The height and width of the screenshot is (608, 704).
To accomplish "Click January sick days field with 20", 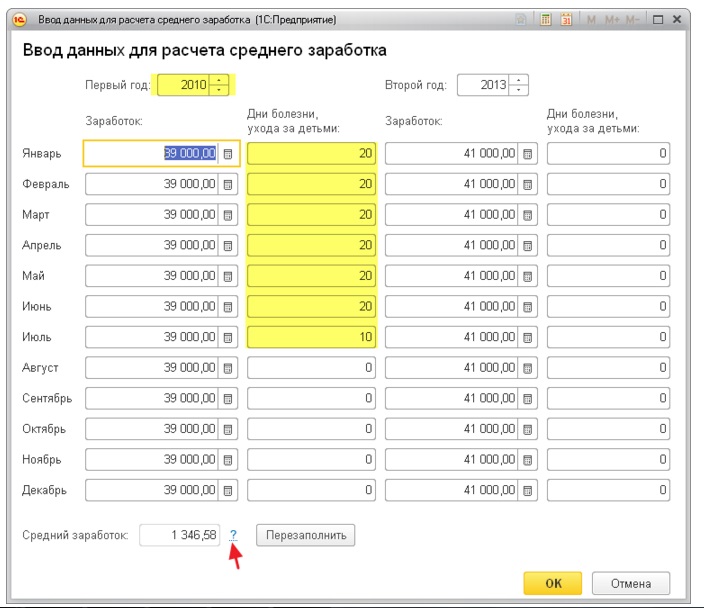I will (x=311, y=154).
